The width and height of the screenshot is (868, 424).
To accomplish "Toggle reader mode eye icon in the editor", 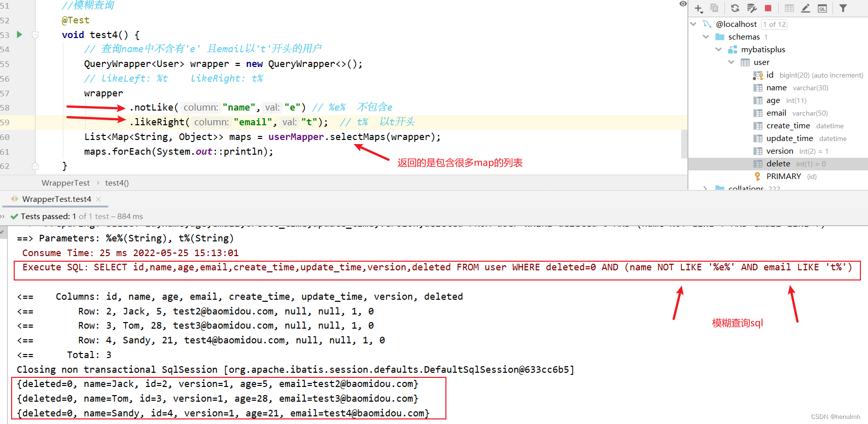I will click(x=683, y=4).
